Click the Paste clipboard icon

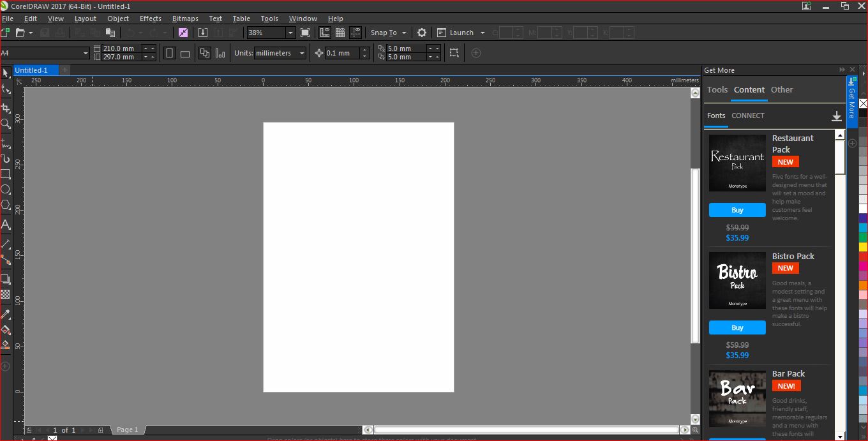pyautogui.click(x=110, y=33)
